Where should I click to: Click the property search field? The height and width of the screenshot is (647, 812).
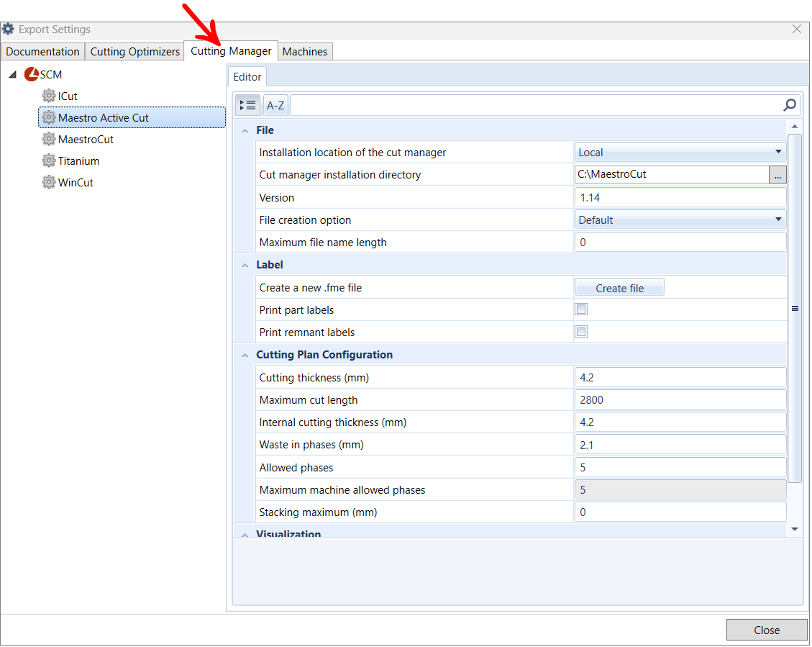pyautogui.click(x=536, y=105)
